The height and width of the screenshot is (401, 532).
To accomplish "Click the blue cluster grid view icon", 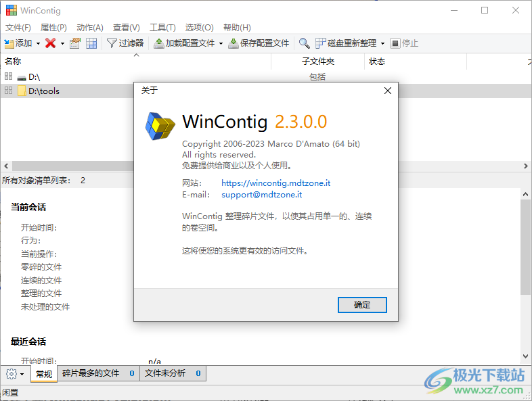I will pyautogui.click(x=91, y=43).
